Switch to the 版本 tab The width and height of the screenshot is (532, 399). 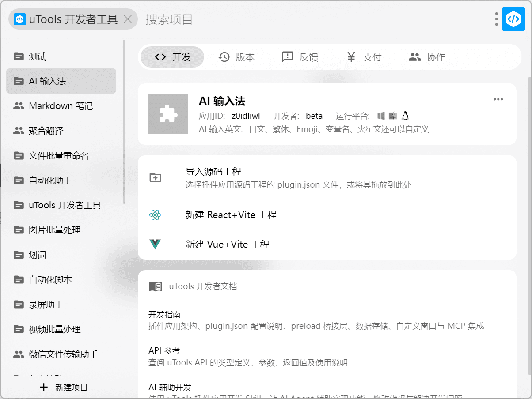tap(236, 57)
